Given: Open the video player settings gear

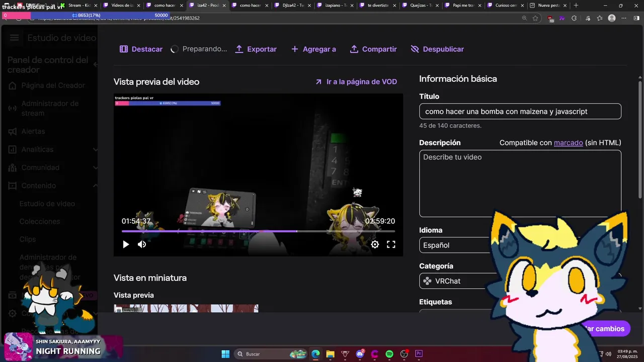Looking at the screenshot, I should click(375, 244).
